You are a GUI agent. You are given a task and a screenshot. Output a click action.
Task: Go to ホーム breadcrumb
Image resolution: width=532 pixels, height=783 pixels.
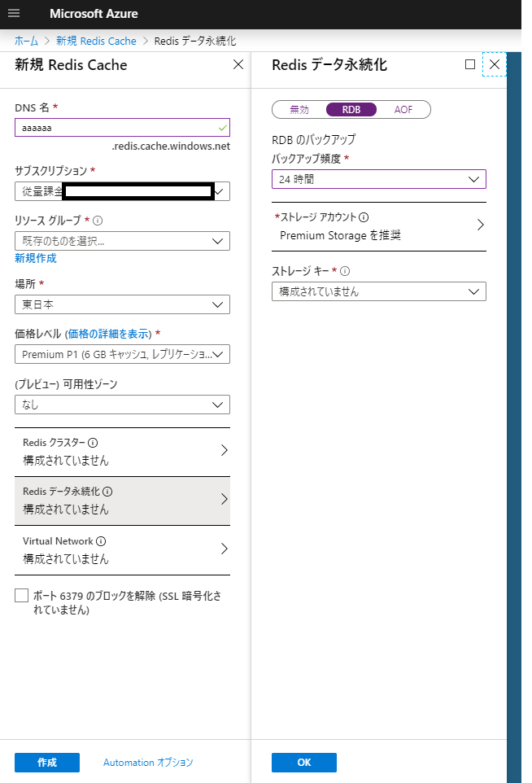click(x=26, y=41)
